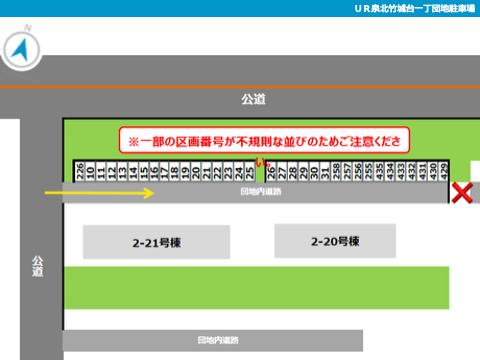
Task: Select parking space 10
Action: 91,171
